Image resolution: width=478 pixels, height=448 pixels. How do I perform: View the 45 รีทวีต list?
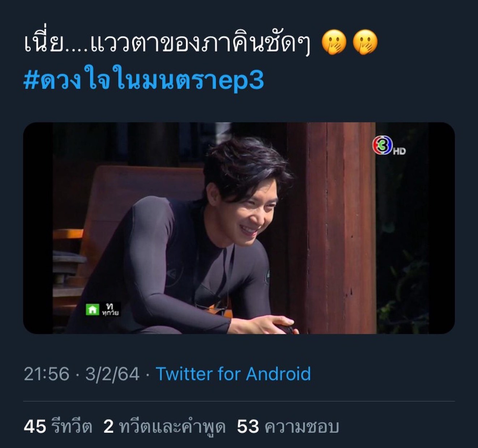58,426
